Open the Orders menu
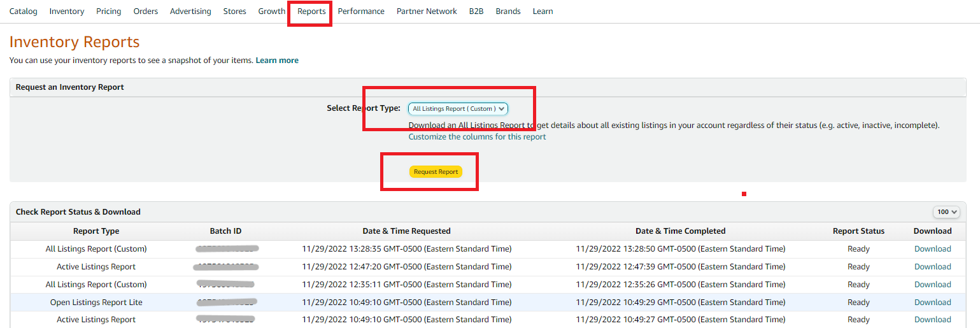 [146, 11]
